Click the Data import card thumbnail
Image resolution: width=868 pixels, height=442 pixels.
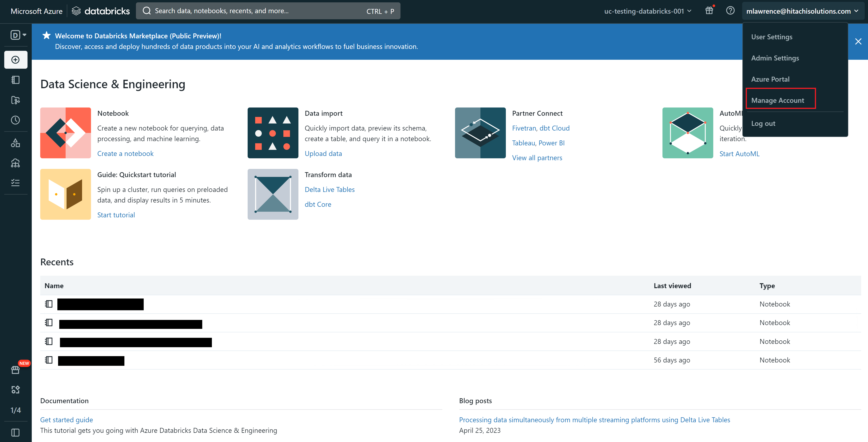click(x=273, y=133)
